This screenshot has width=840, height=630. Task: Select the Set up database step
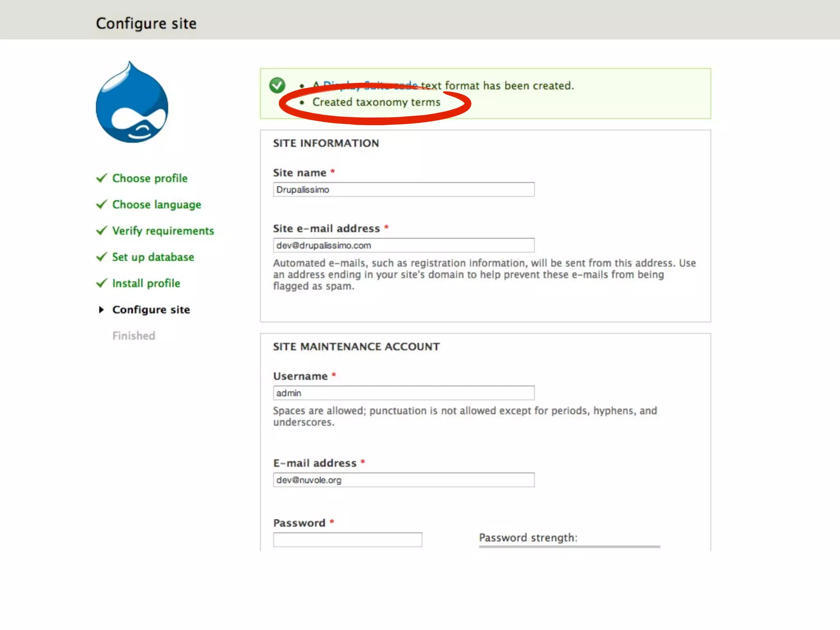153,257
